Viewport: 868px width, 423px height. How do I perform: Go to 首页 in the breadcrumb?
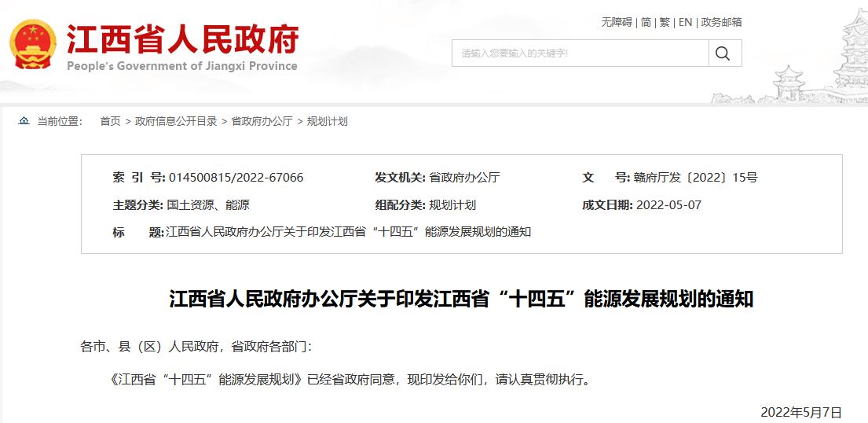point(110,121)
